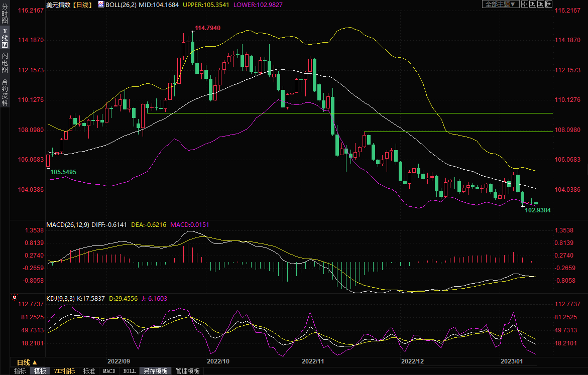Apply the MACD template
Viewport: 588px width, 375px height.
pos(109,371)
